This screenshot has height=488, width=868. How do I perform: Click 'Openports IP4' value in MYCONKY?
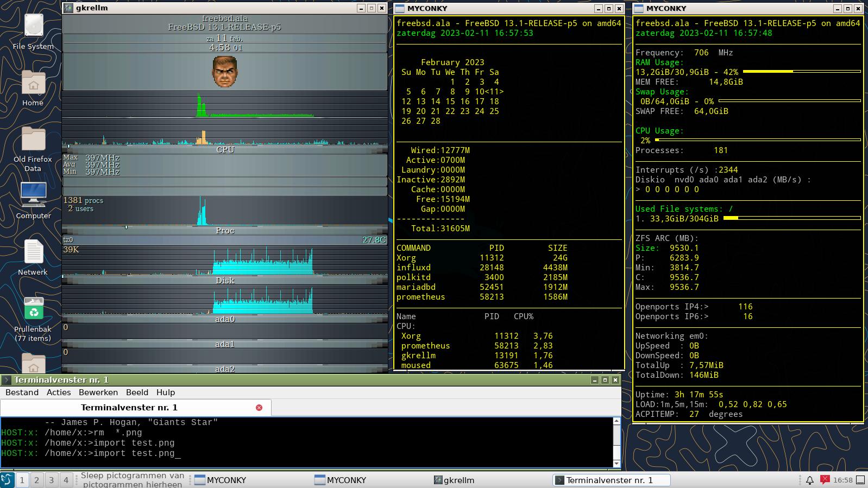(745, 307)
